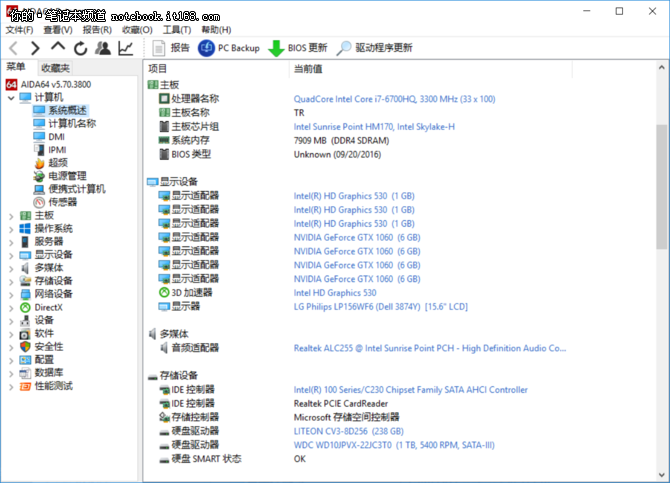Open the QuadCore Intel Core i7-6700HQ link
The width and height of the screenshot is (670, 483).
[x=394, y=99]
